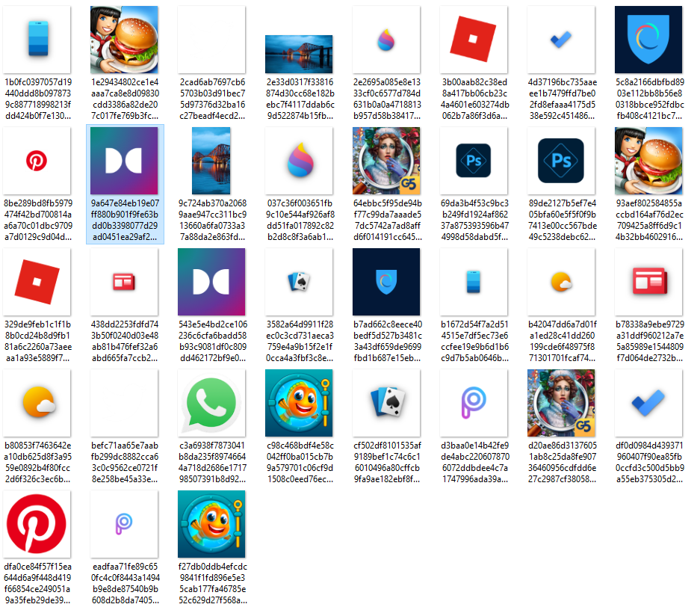
Task: Click filename text starting 2e33d0317f33816
Action: [x=300, y=99]
